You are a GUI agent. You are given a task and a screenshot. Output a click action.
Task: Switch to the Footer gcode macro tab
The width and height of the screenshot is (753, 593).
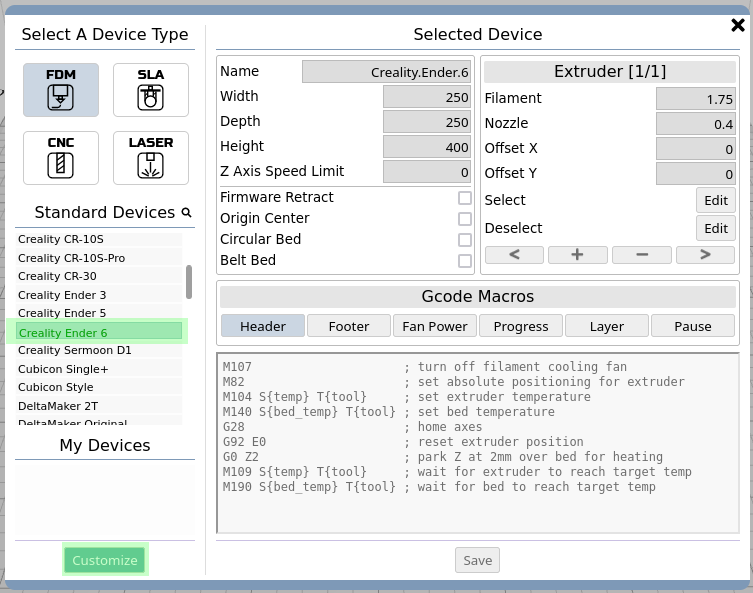click(x=349, y=326)
